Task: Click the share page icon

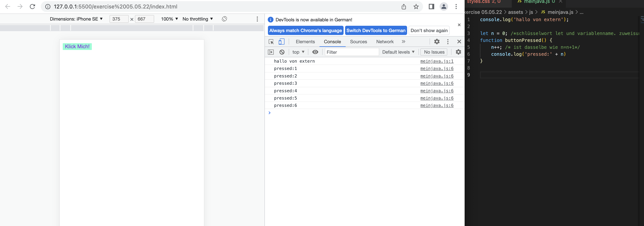Action: pos(403,7)
